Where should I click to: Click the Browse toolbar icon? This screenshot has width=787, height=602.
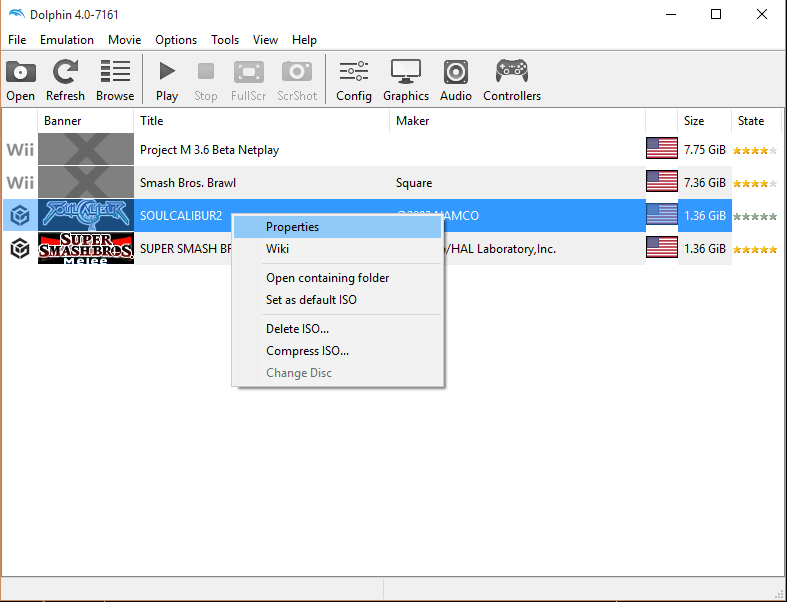pyautogui.click(x=115, y=71)
